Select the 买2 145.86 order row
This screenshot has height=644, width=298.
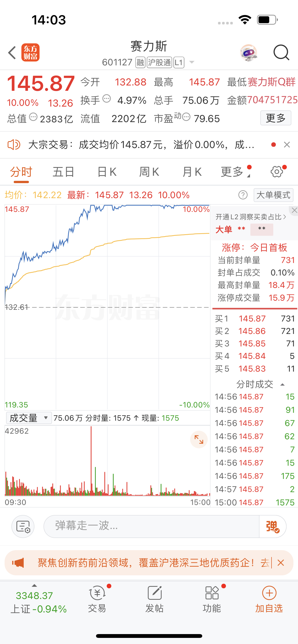pos(255,331)
